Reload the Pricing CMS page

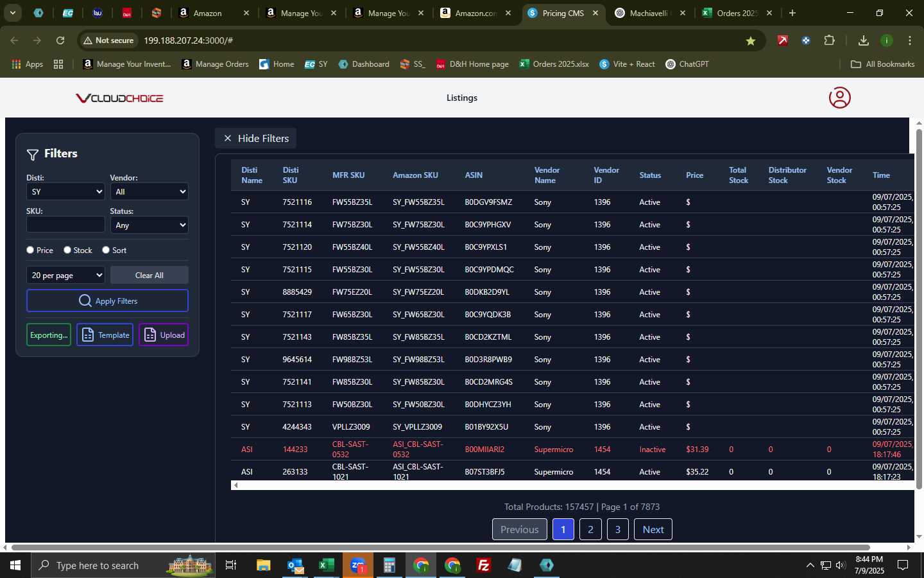60,40
